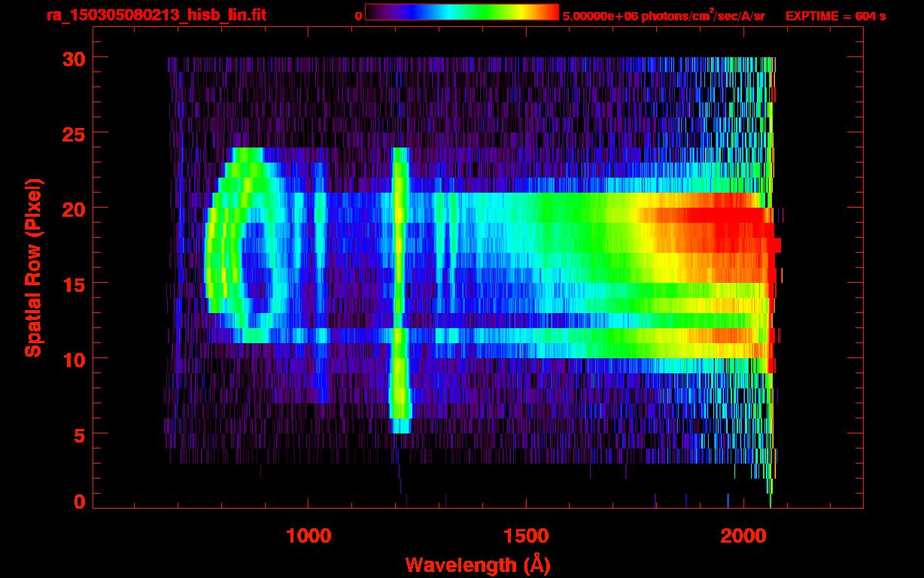
Task: Click the x-axis tick label 1000
Action: (309, 536)
